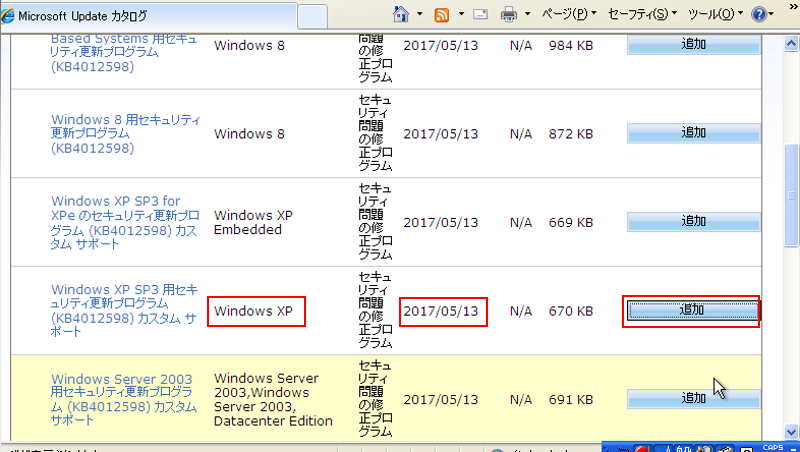Open the ツール(O) menu
Image resolution: width=800 pixels, height=452 pixels.
tap(715, 14)
